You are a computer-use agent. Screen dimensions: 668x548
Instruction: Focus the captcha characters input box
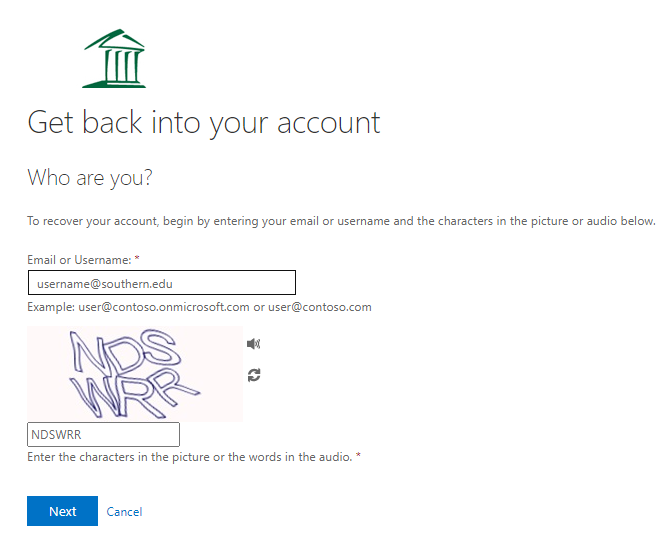click(103, 434)
